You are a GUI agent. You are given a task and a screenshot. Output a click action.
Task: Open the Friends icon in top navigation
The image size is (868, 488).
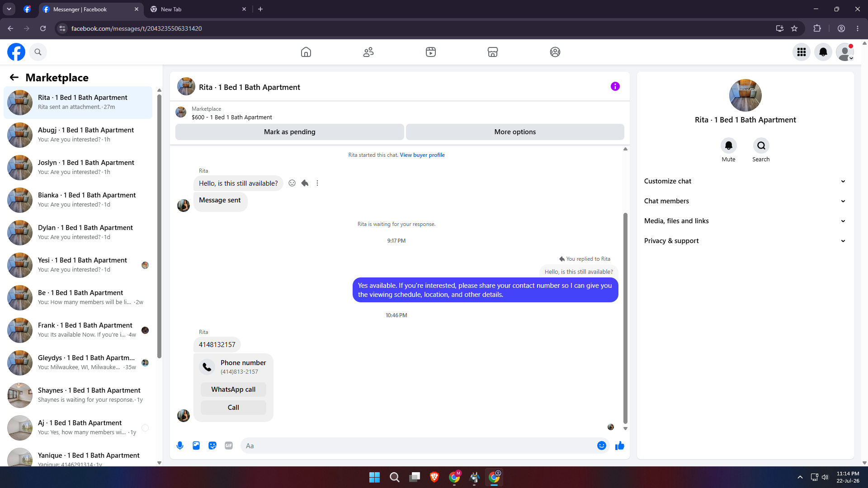coord(368,52)
